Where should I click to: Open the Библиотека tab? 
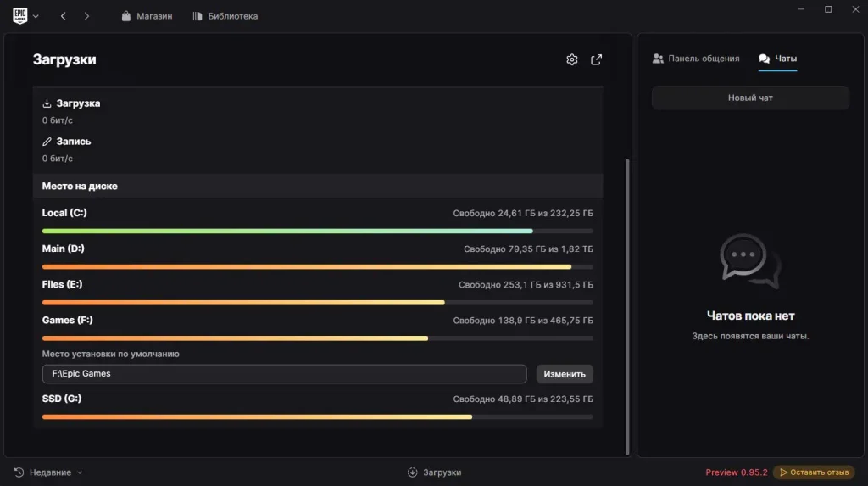tap(225, 16)
